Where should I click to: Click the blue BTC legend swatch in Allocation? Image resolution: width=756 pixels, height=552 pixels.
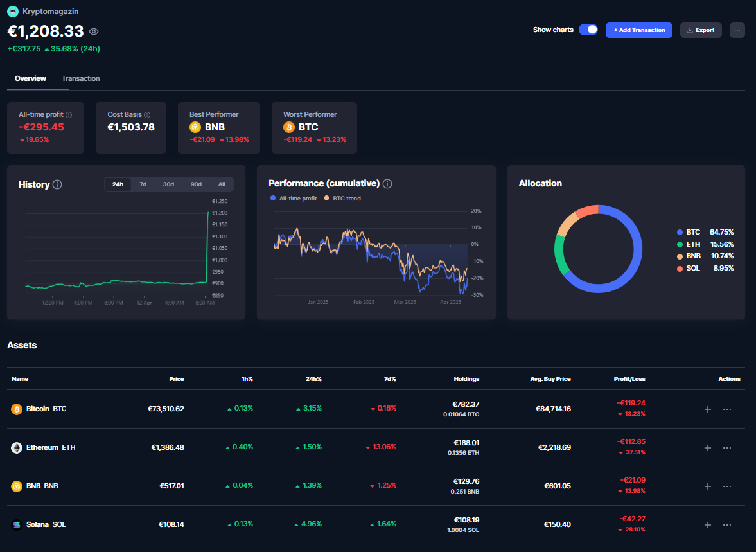coord(680,232)
